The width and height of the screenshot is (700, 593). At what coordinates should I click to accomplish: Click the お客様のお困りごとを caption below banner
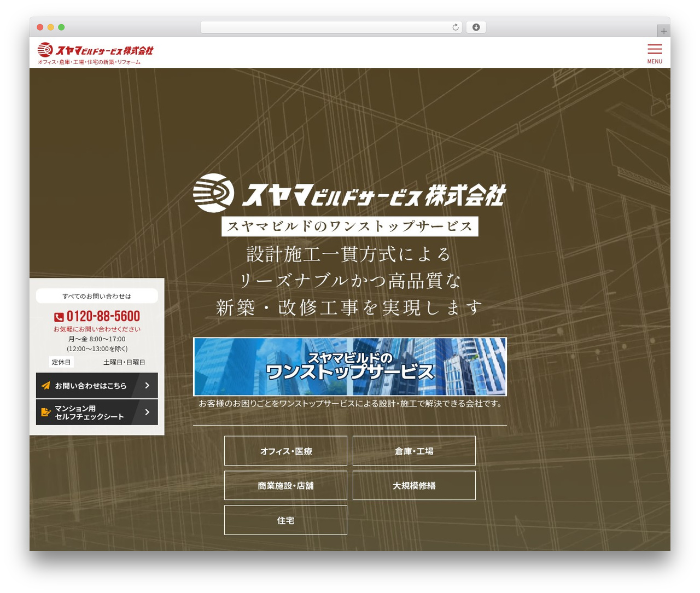click(350, 404)
